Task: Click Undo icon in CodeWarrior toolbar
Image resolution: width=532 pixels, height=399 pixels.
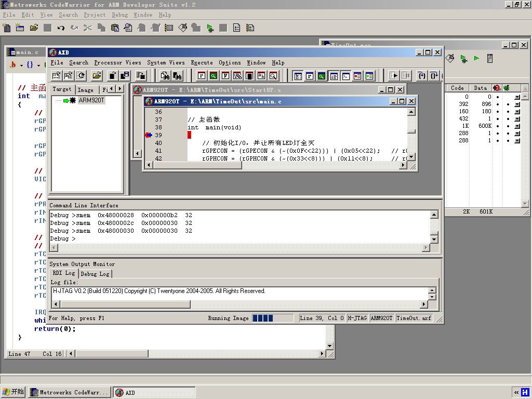Action: pos(61,28)
